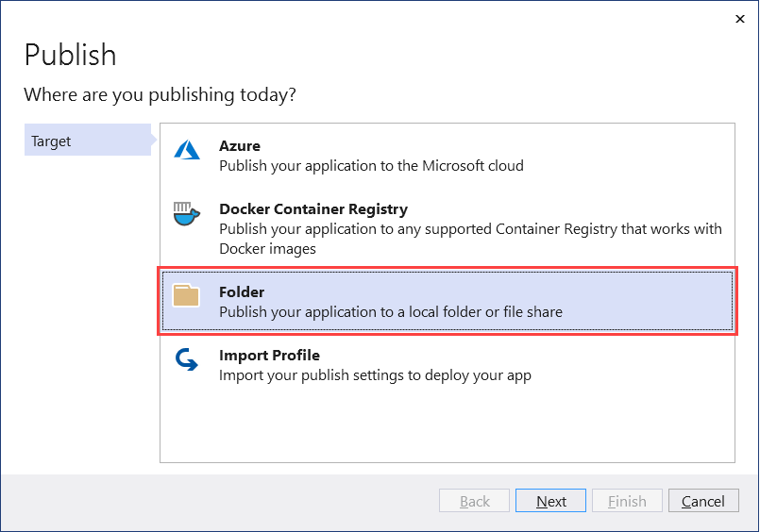Select the Azure option title

coord(240,146)
